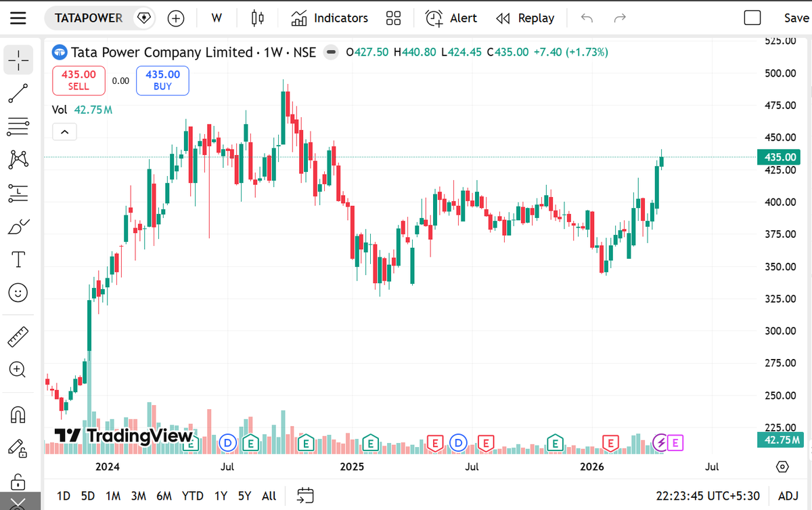
Task: Open the emoji sticker tool
Action: pos(18,293)
